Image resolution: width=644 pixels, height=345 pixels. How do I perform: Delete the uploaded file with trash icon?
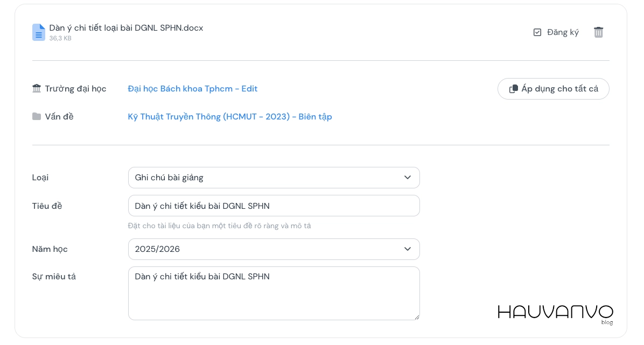(x=598, y=32)
